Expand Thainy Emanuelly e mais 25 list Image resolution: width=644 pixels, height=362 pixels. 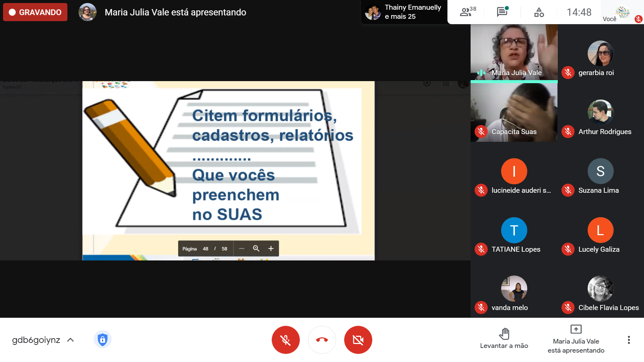(404, 12)
